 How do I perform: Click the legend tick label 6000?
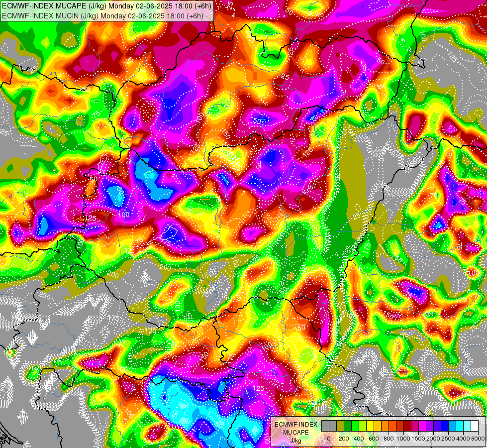pos(478,439)
